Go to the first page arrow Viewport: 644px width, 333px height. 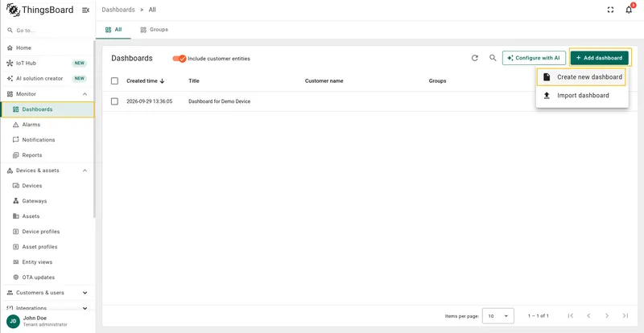pos(570,316)
